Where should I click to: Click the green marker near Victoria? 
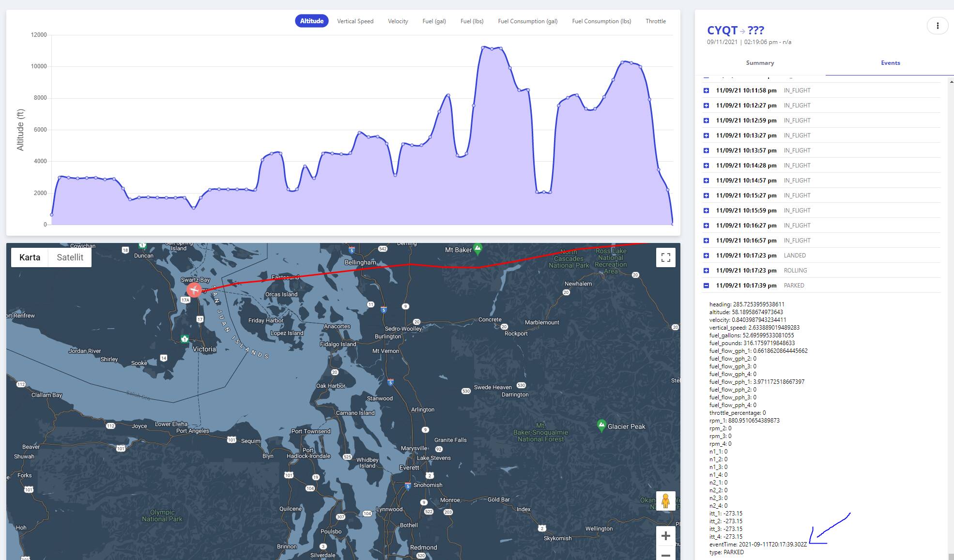[185, 339]
